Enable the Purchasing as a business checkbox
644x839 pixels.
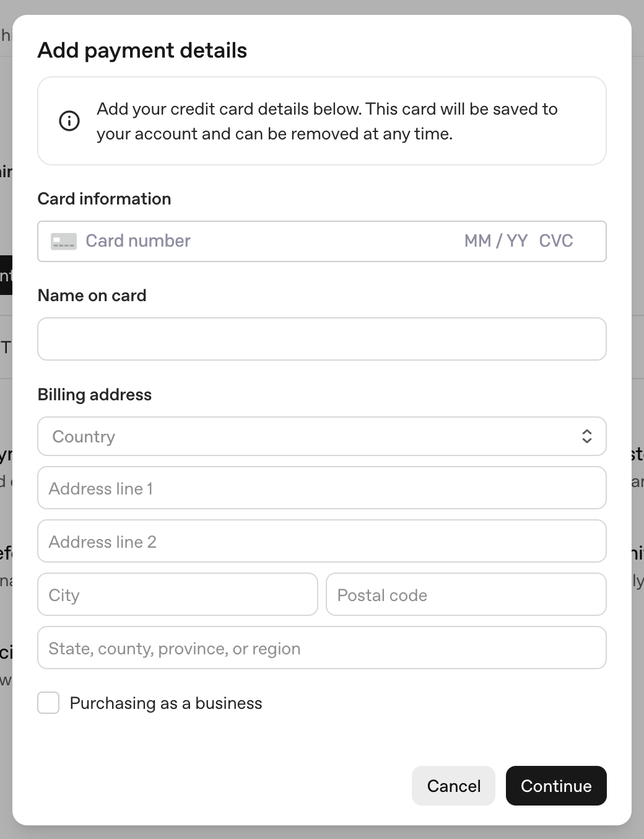tap(48, 703)
